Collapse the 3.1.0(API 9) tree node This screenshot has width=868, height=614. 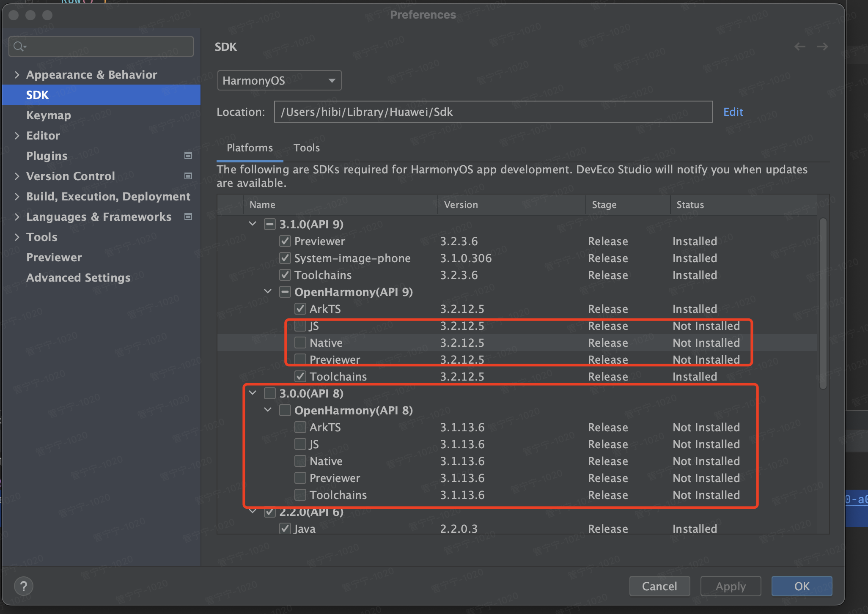(x=253, y=224)
